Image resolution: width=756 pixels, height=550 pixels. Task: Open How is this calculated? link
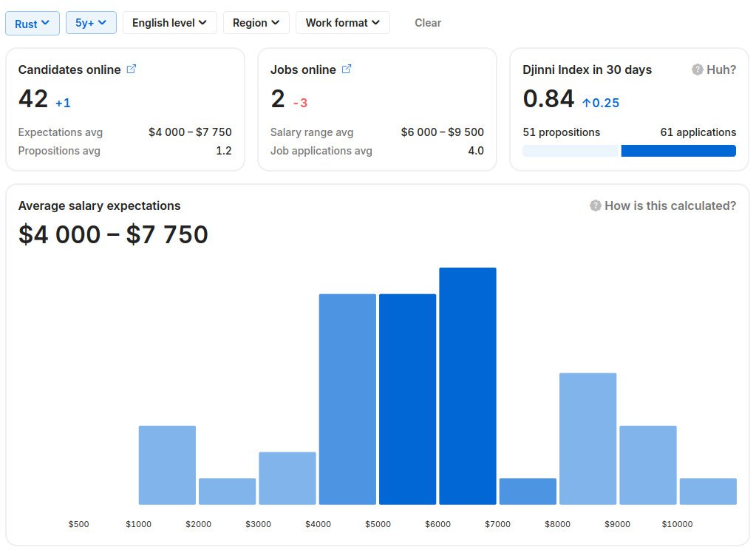tap(670, 206)
